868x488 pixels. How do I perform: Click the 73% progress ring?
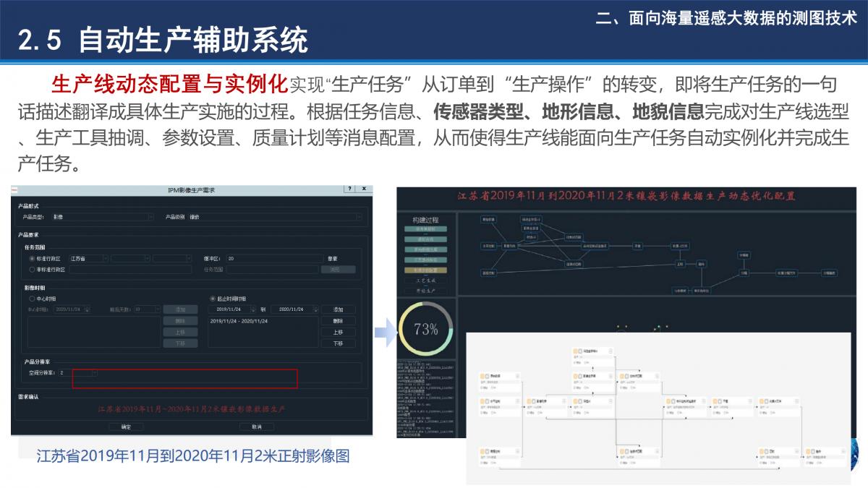tap(426, 329)
